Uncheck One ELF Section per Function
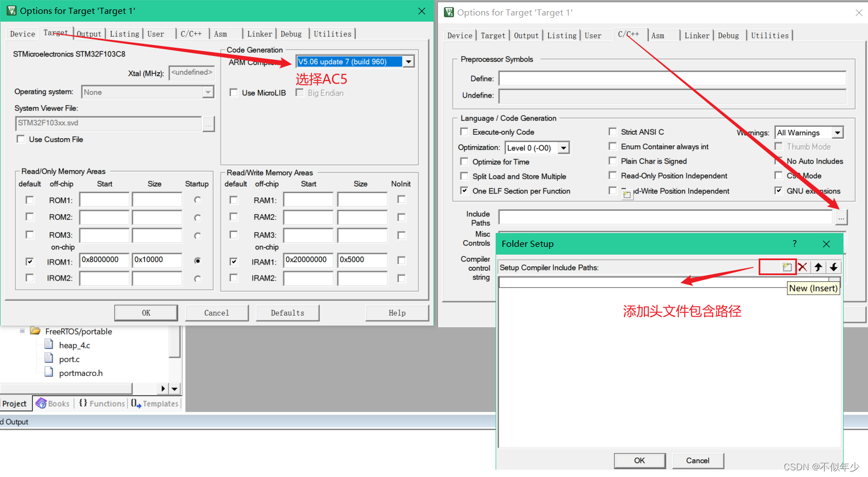 click(x=464, y=191)
